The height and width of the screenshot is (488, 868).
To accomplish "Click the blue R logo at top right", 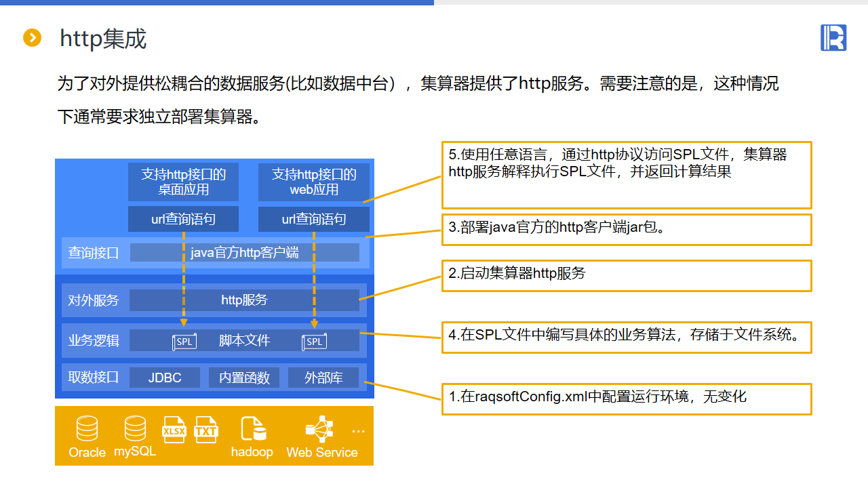I will pos(833,38).
